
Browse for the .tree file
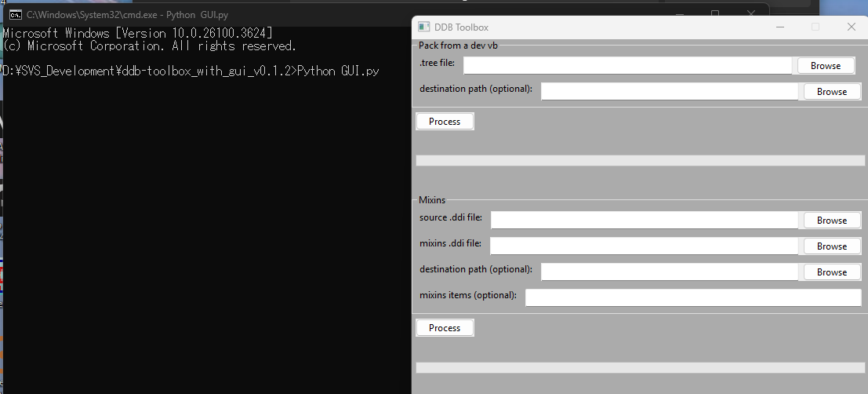(x=826, y=66)
